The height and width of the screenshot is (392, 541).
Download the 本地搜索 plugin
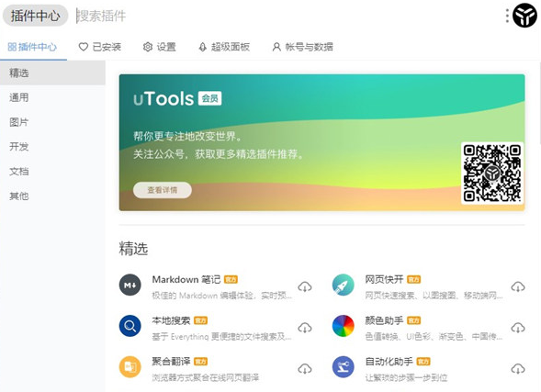point(305,328)
